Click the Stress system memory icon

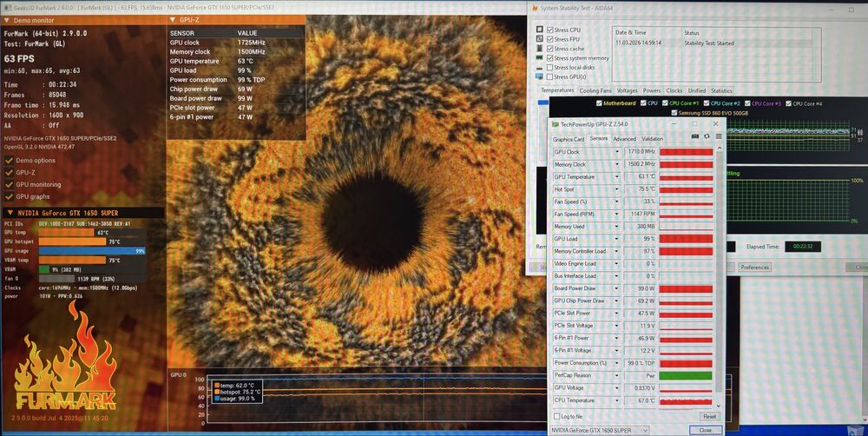pos(539,58)
